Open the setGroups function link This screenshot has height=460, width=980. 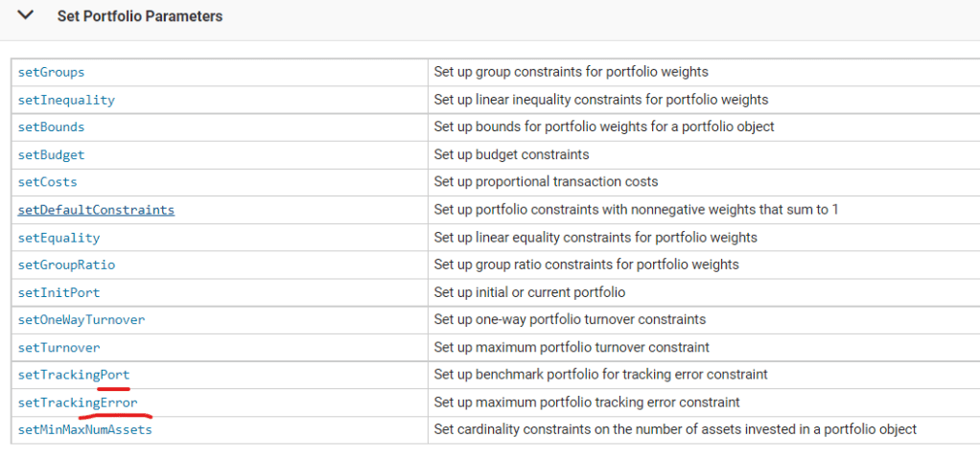pos(51,72)
